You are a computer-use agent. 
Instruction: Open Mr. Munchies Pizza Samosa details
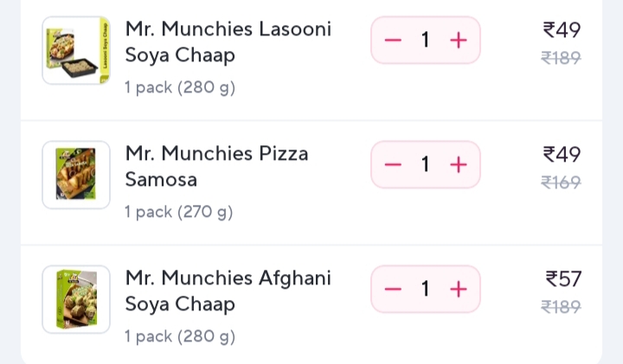click(216, 167)
